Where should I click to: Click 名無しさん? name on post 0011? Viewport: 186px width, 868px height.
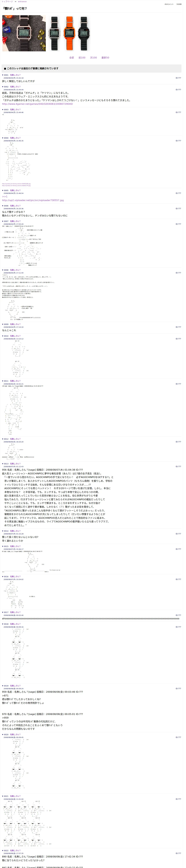[15, 381]
